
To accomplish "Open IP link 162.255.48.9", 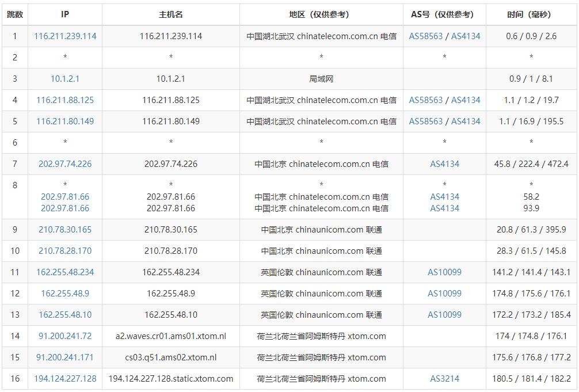I will pos(65,294).
